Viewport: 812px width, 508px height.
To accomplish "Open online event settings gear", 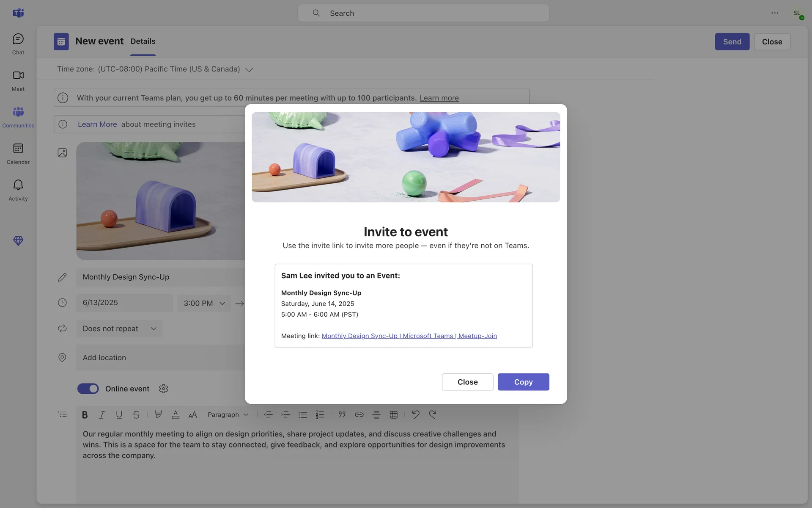I will pos(163,389).
